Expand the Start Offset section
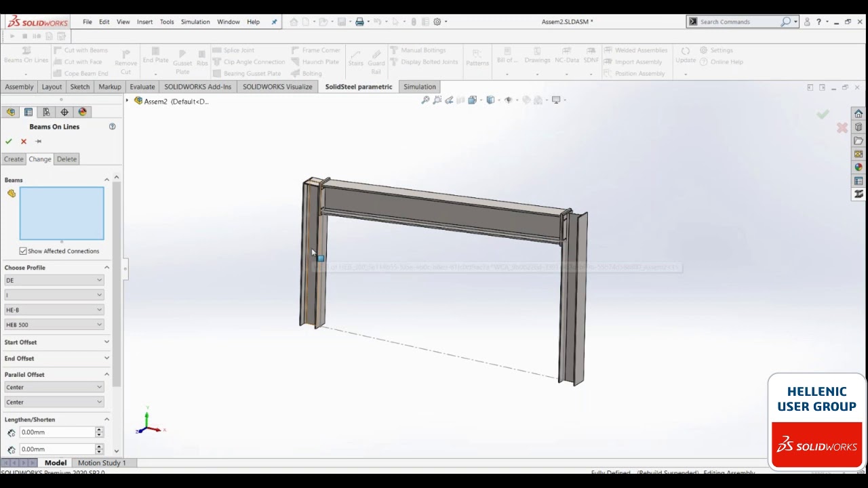Image resolution: width=868 pixels, height=488 pixels. click(x=106, y=342)
